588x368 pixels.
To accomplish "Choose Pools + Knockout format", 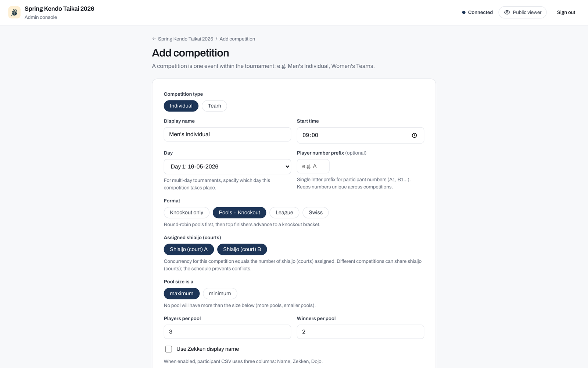I will click(x=239, y=213).
